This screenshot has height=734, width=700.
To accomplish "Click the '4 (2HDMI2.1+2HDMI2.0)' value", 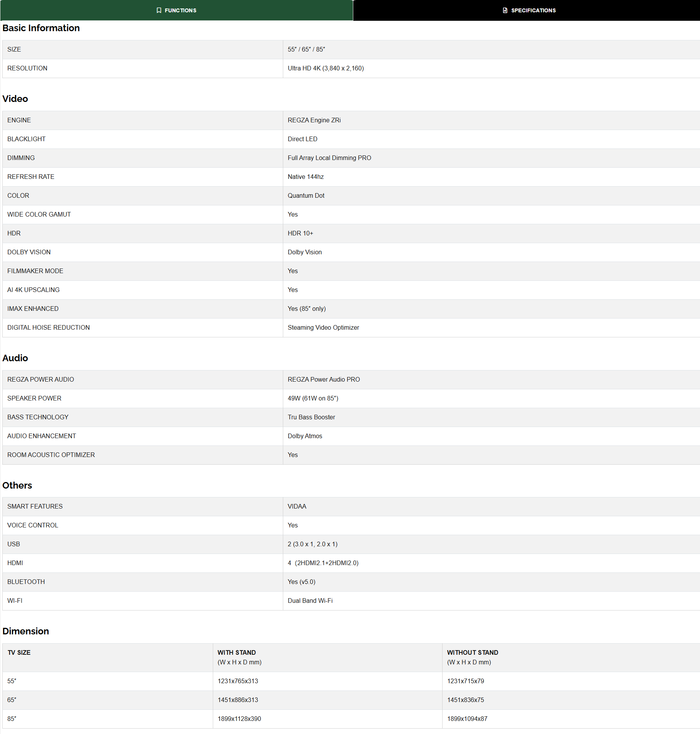I will click(x=323, y=563).
